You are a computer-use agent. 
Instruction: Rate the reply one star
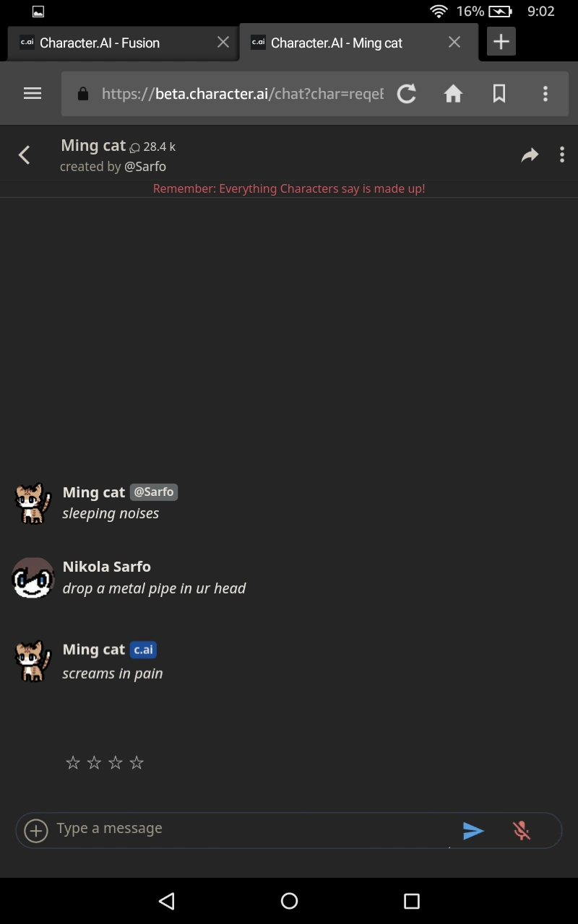[73, 762]
